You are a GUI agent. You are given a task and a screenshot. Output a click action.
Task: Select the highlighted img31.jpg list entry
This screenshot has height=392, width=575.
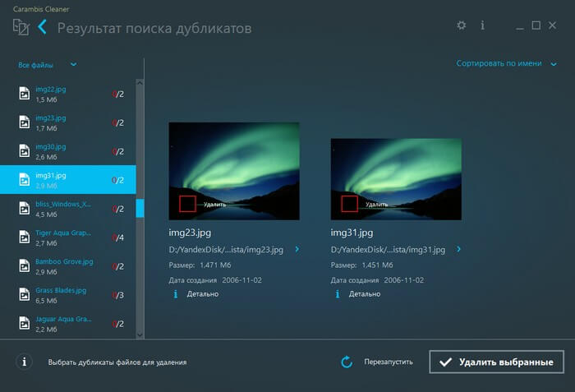click(x=68, y=179)
